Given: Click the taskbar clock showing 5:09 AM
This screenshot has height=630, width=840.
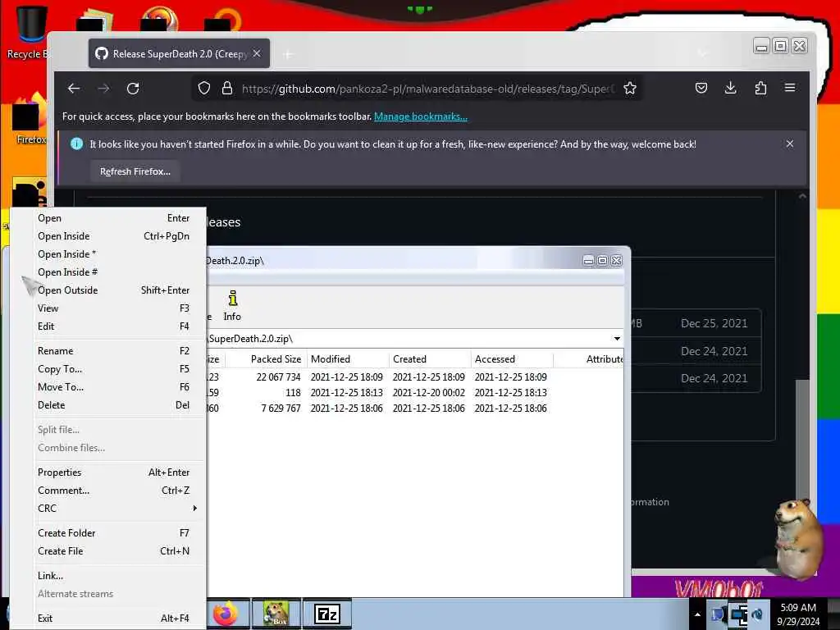Looking at the screenshot, I should tap(798, 614).
